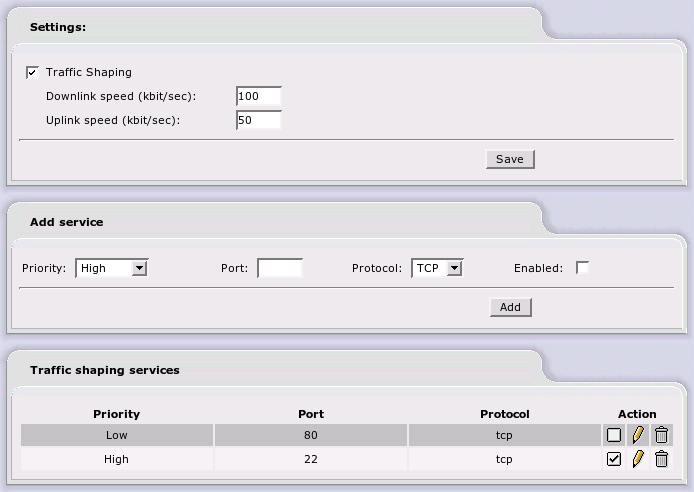Open the Priority dropdown showing High
This screenshot has height=492, width=694.
click(112, 268)
